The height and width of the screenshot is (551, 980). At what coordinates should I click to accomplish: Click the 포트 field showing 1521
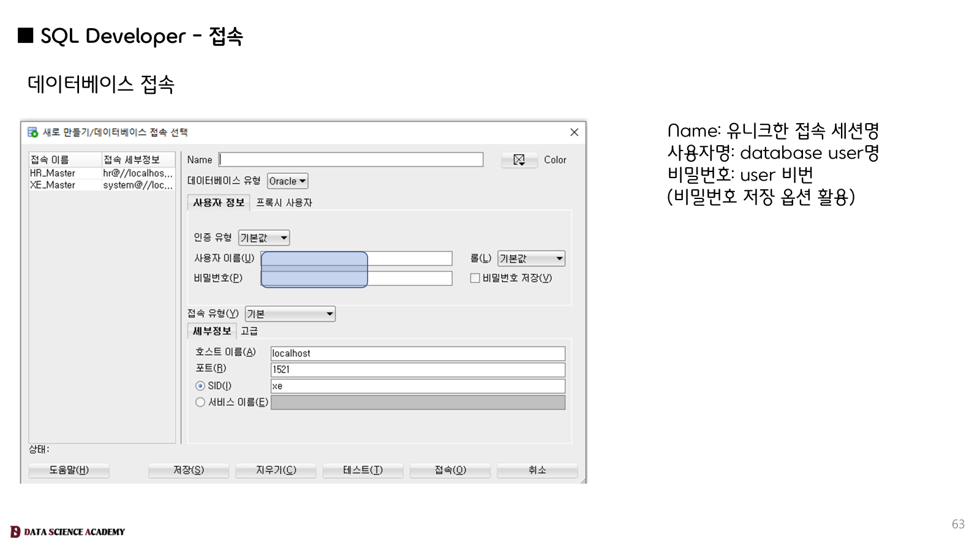point(418,370)
